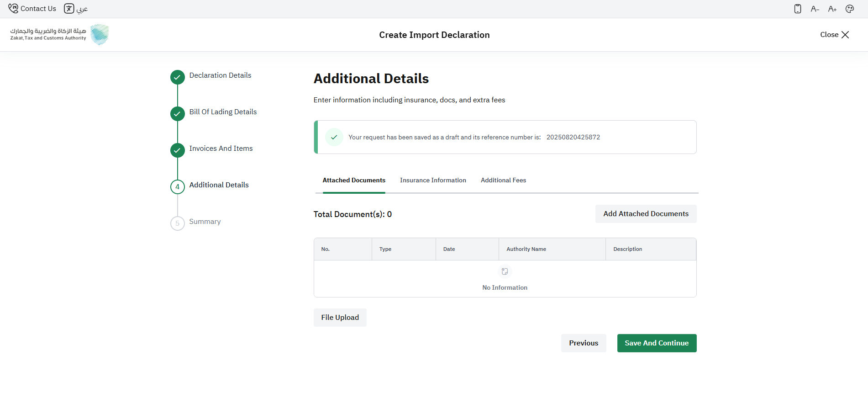
Task: Click Save And Continue
Action: click(657, 343)
